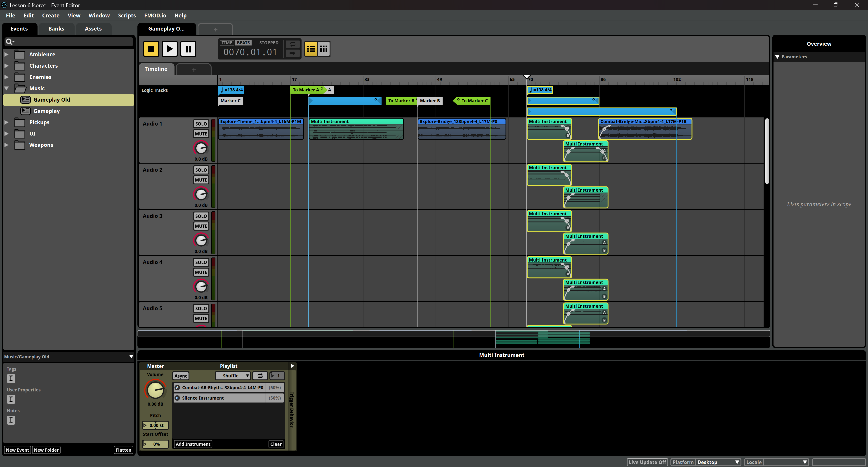Image resolution: width=868 pixels, height=467 pixels.
Task: Solo the Audio 2 track
Action: (x=201, y=170)
